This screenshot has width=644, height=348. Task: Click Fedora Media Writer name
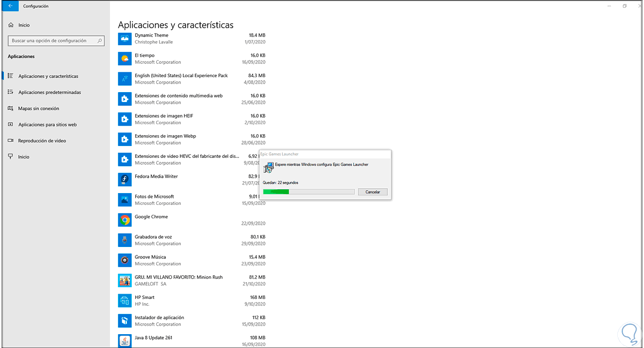156,176
